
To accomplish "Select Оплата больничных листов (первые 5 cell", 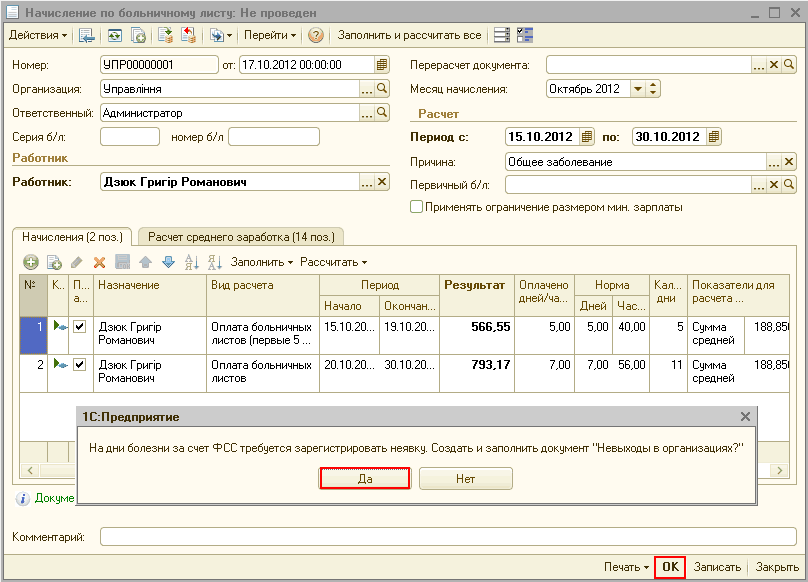I will (x=263, y=335).
